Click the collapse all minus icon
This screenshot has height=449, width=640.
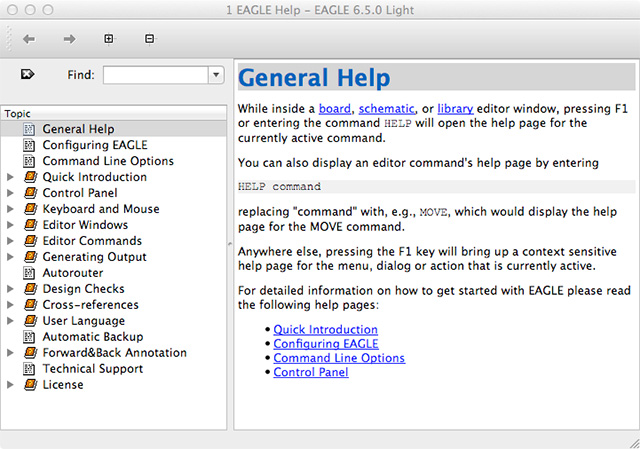coord(149,39)
